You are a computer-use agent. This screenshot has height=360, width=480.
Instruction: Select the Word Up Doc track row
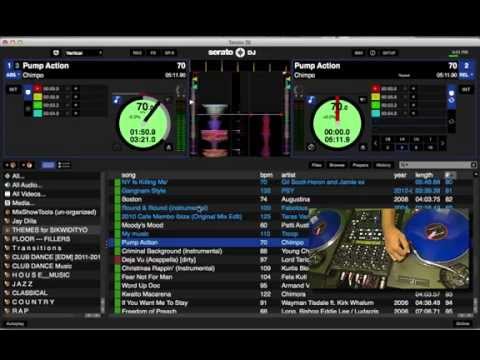(211, 286)
